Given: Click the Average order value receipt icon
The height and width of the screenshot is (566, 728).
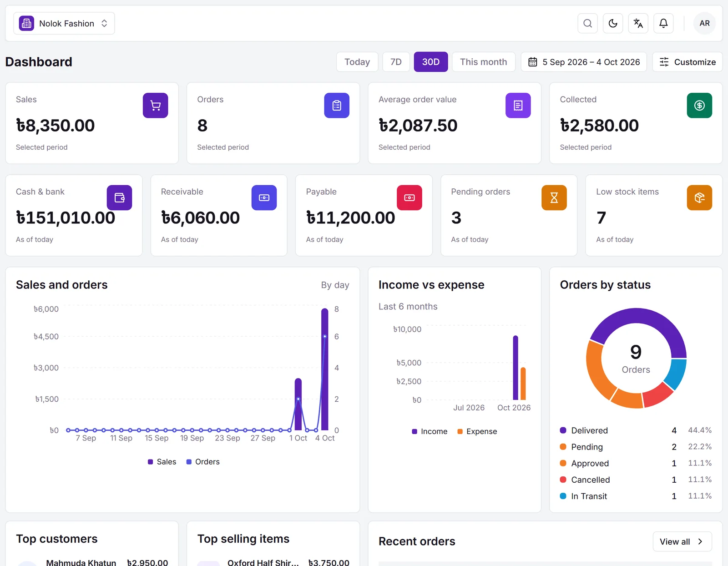Looking at the screenshot, I should 518,106.
